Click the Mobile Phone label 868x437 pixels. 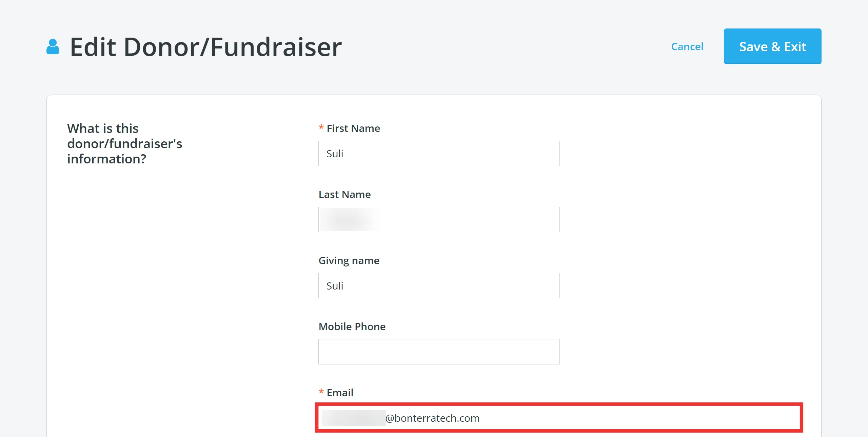[x=352, y=326]
